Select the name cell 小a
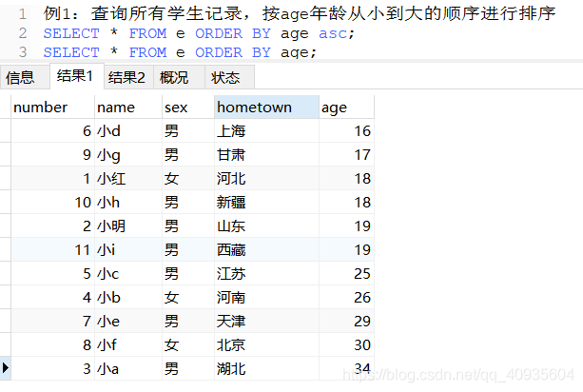Screen dimensions: 583x392 pyautogui.click(x=128, y=369)
